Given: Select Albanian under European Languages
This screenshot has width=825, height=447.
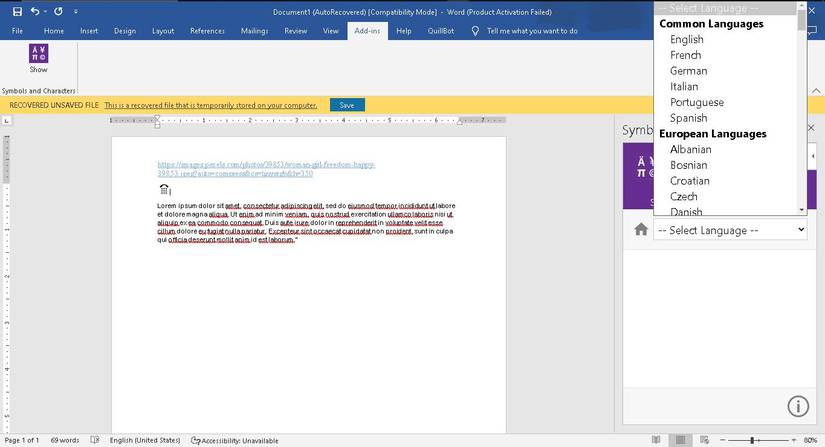Looking at the screenshot, I should (690, 149).
